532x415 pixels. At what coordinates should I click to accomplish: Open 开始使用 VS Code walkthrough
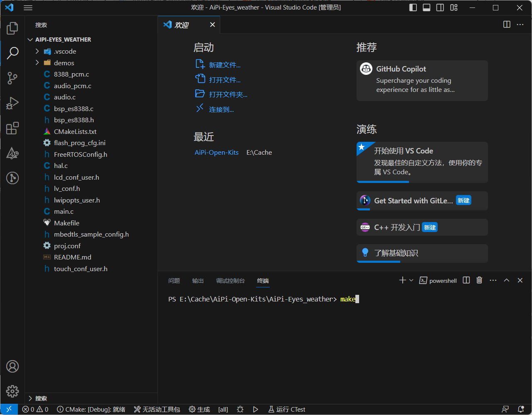pos(422,162)
